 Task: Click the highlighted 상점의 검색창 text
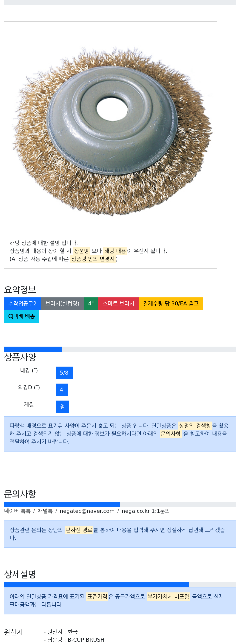pos(195,426)
